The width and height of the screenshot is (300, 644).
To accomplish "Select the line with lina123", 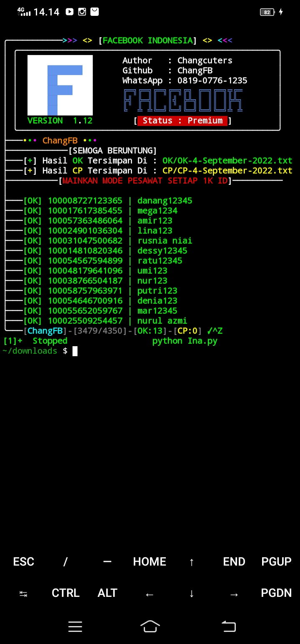I will [x=97, y=231].
